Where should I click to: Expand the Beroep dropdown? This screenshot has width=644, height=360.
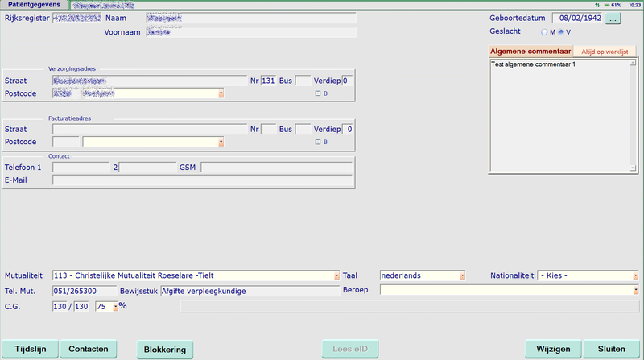(x=636, y=290)
